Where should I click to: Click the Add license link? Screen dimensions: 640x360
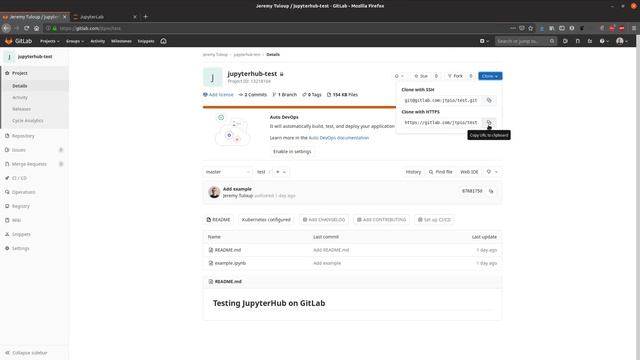pyautogui.click(x=218, y=95)
